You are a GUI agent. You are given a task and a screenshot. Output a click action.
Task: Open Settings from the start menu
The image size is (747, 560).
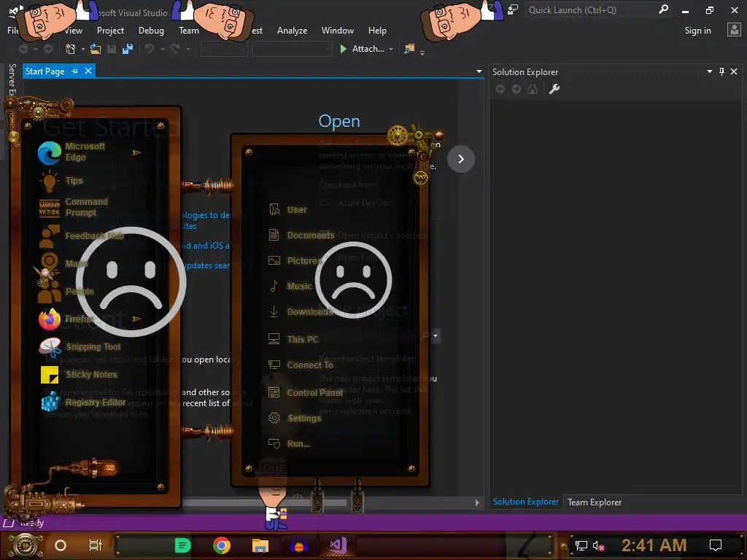[295, 418]
